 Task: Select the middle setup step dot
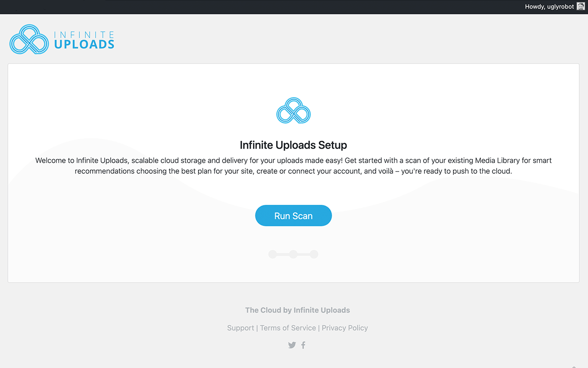(294, 254)
